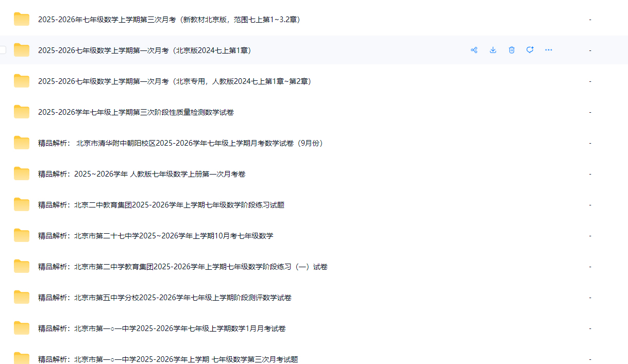Select the 北京市第二十七中学 10月考 folder name
The image size is (628, 364).
click(156, 236)
